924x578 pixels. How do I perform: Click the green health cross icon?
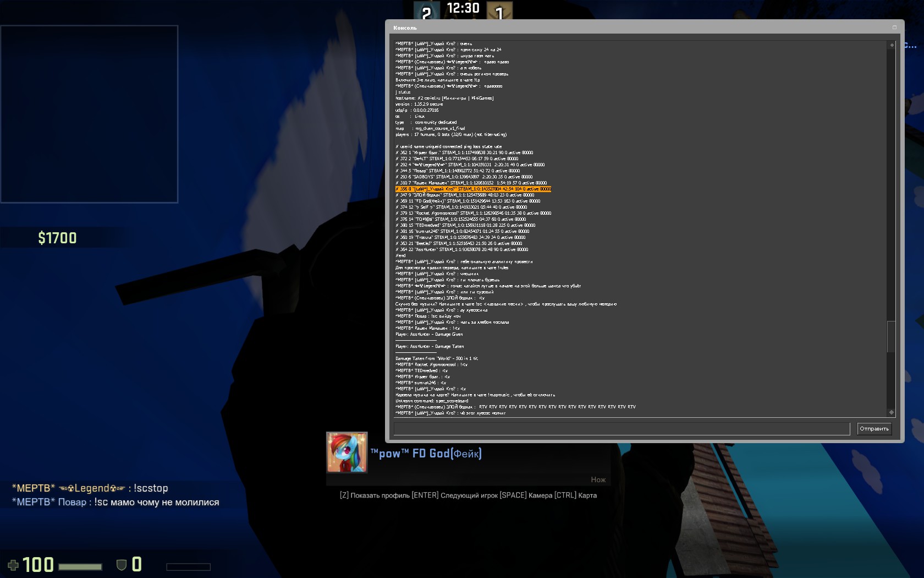[x=13, y=565]
